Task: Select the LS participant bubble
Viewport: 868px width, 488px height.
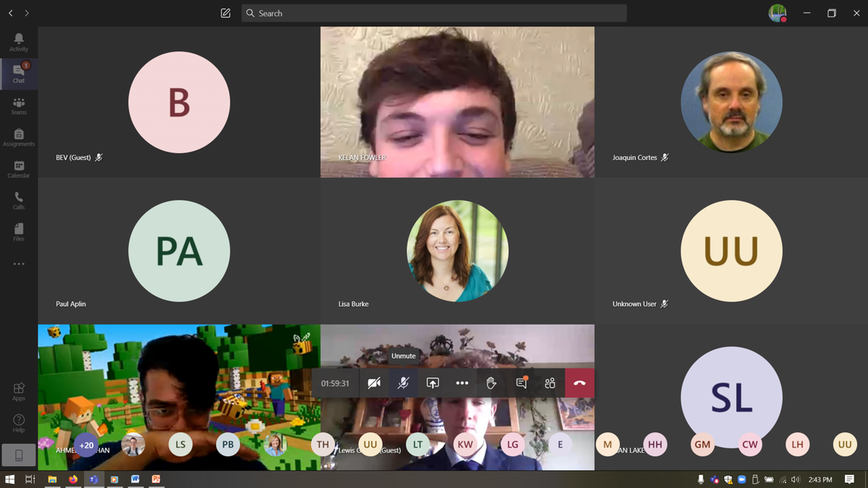Action: [180, 445]
